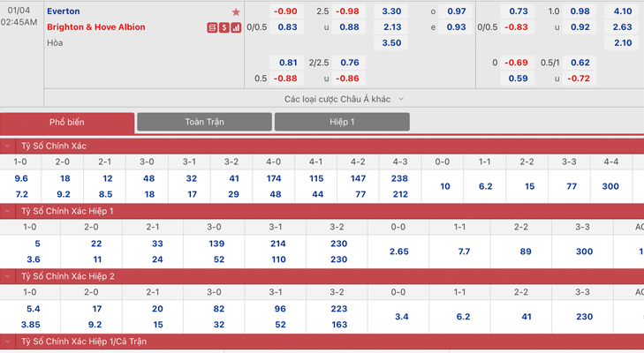Screen dimensions: 644x353
Task: Bet full-time 1-0 Brighton at 7.2
Action: [21, 194]
